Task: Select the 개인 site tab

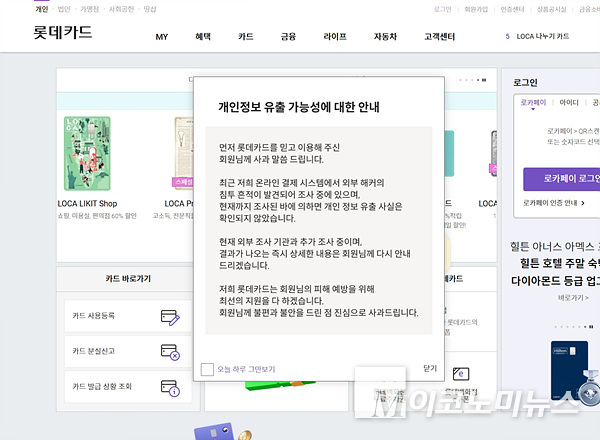Action: pyautogui.click(x=42, y=9)
